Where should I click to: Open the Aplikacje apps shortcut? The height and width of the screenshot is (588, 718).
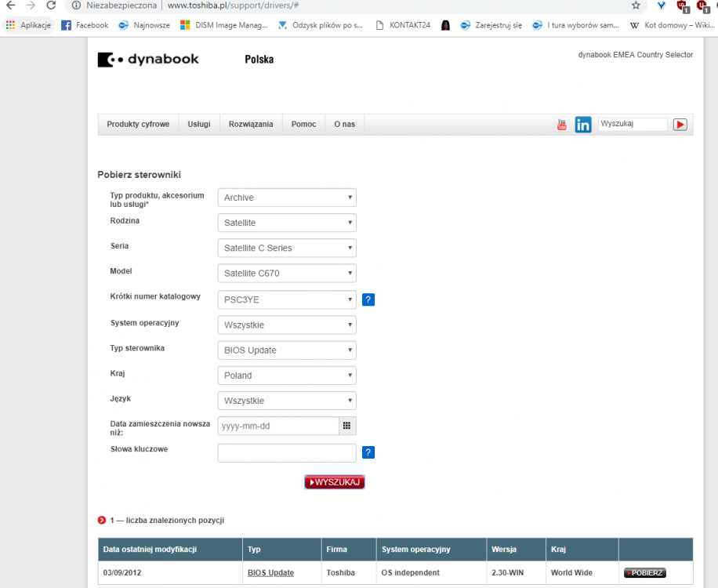[29, 25]
